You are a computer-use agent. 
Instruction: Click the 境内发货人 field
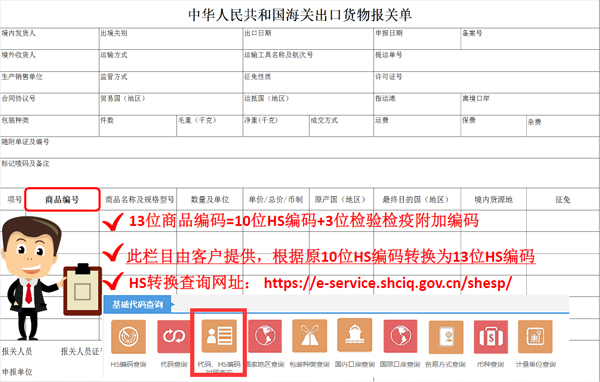click(50, 38)
